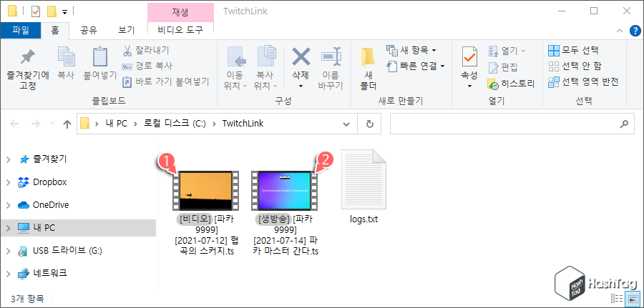Select USB 드라이브 (G:) in navigation pane

[x=60, y=251]
